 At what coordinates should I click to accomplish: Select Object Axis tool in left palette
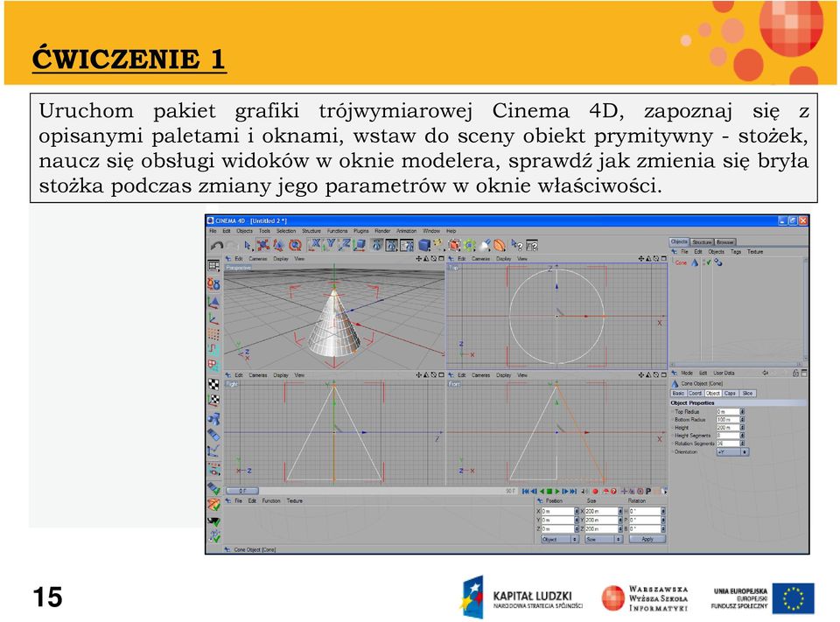tap(213, 318)
